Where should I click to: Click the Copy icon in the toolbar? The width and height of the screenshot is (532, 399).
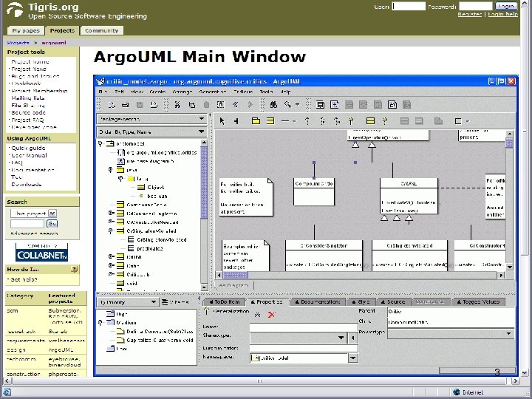(192, 105)
